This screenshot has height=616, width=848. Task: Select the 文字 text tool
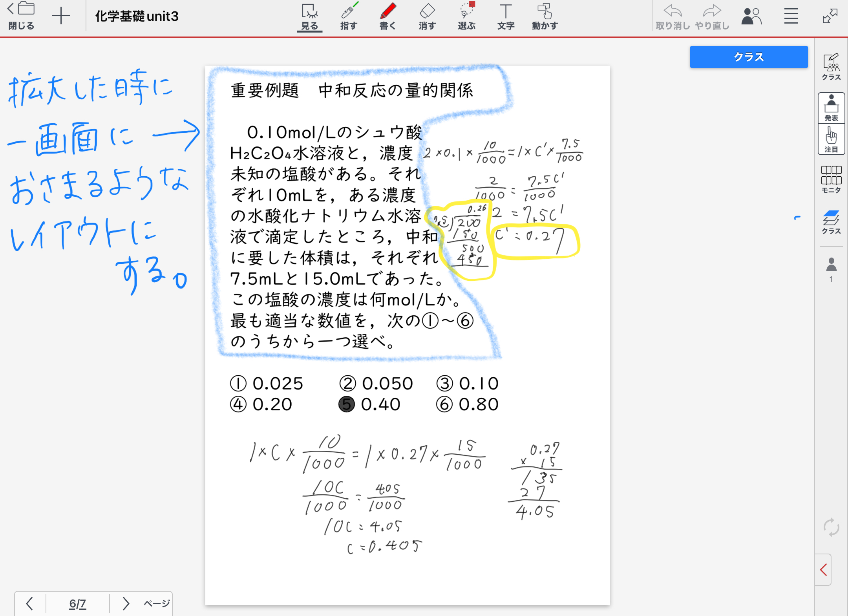(x=506, y=16)
